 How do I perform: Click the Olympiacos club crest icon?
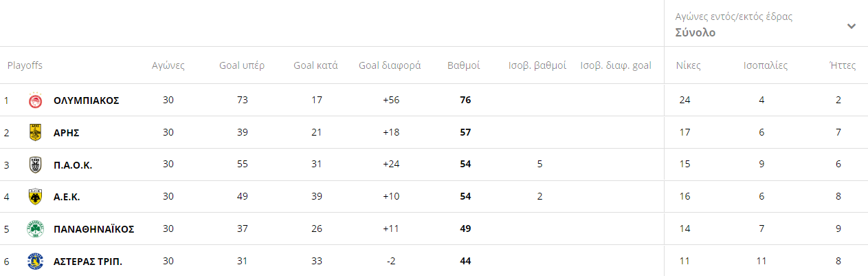click(35, 100)
